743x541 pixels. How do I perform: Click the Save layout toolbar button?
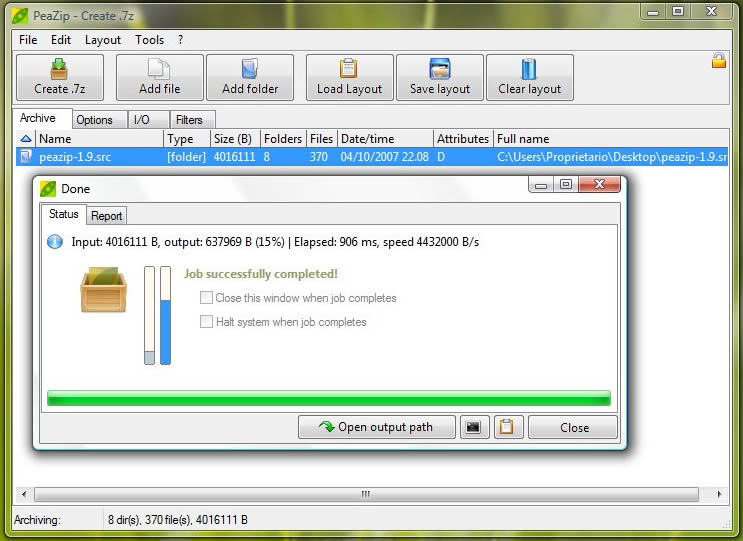(x=440, y=77)
